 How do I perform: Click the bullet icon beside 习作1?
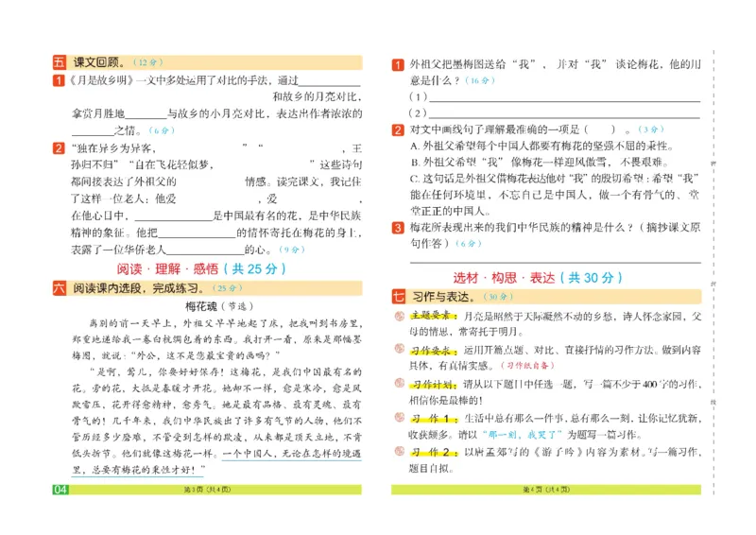400,417
